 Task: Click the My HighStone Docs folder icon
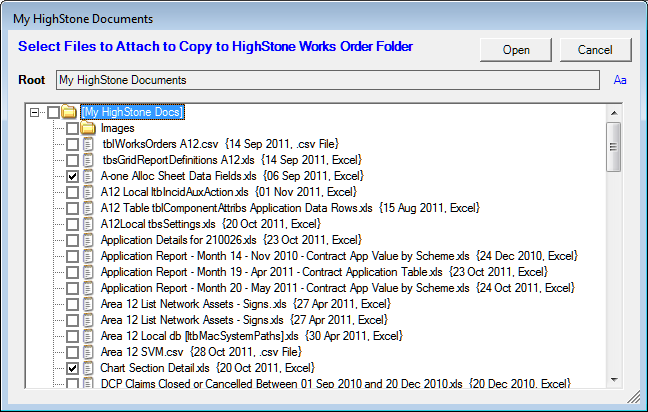pyautogui.click(x=69, y=112)
